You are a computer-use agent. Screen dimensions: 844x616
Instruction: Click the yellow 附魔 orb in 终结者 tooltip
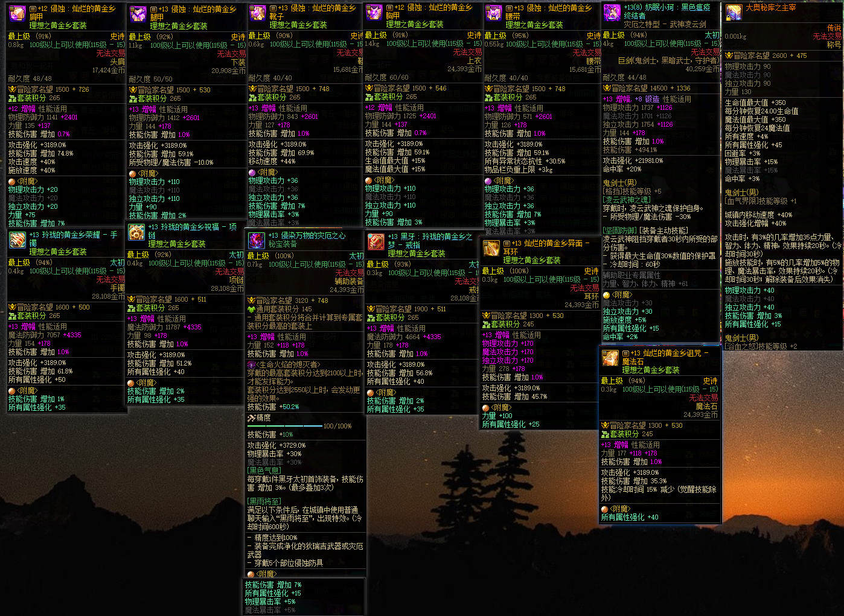pyautogui.click(x=607, y=295)
